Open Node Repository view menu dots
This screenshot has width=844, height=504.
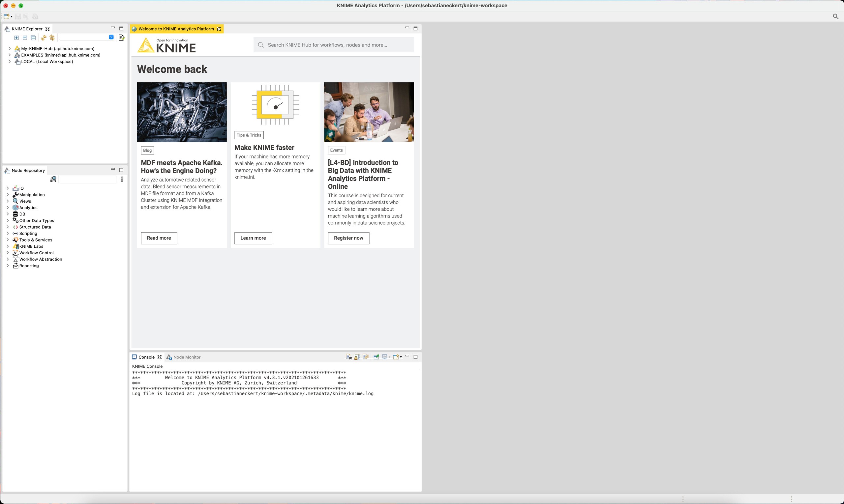pyautogui.click(x=122, y=179)
